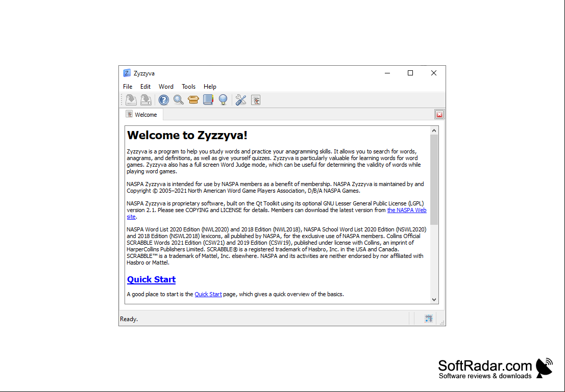Open Definition lookup with blue book icon
This screenshot has width=565, height=392.
click(x=208, y=100)
